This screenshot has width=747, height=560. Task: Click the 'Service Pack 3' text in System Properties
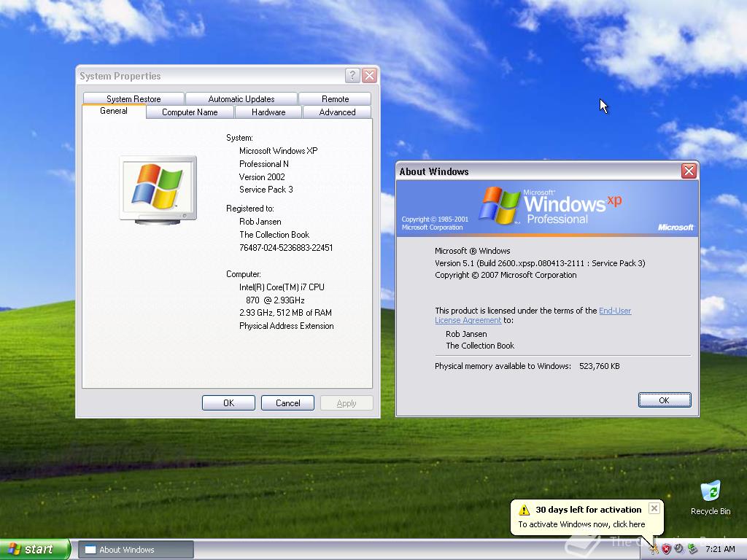[266, 190]
